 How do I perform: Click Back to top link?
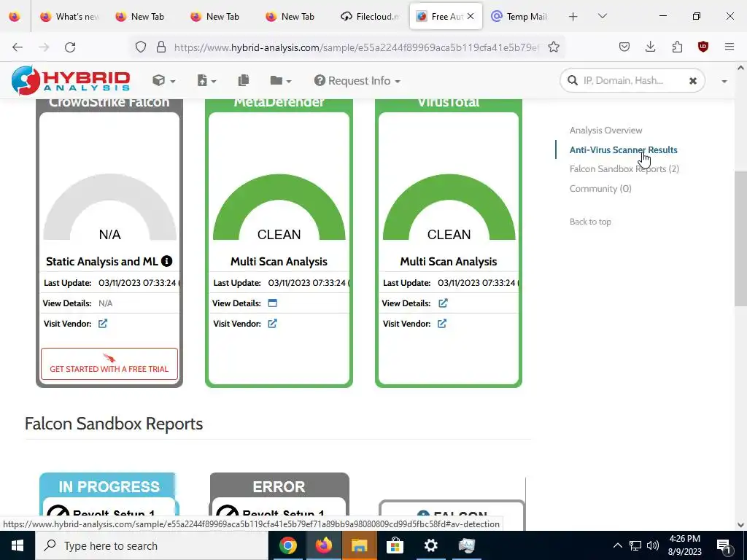590,222
